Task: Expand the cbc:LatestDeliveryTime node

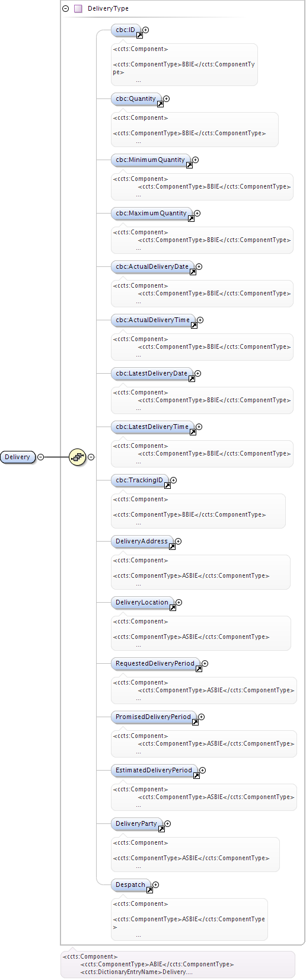Action: pyautogui.click(x=199, y=427)
